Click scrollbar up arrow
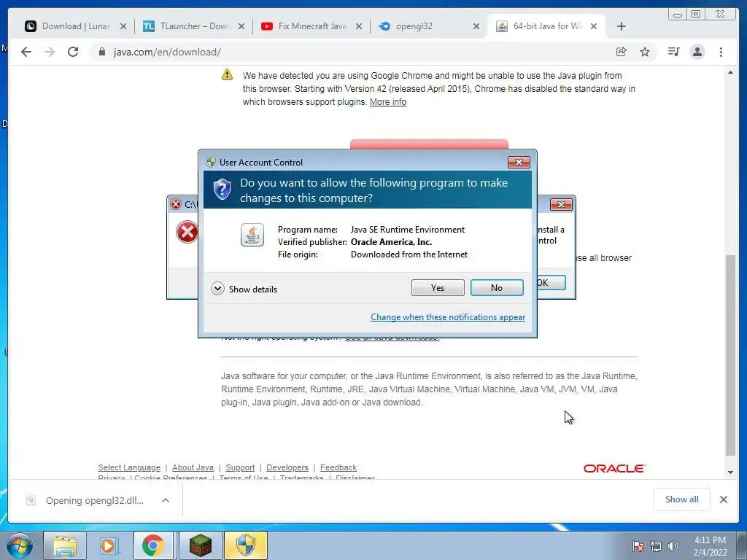 coord(730,72)
